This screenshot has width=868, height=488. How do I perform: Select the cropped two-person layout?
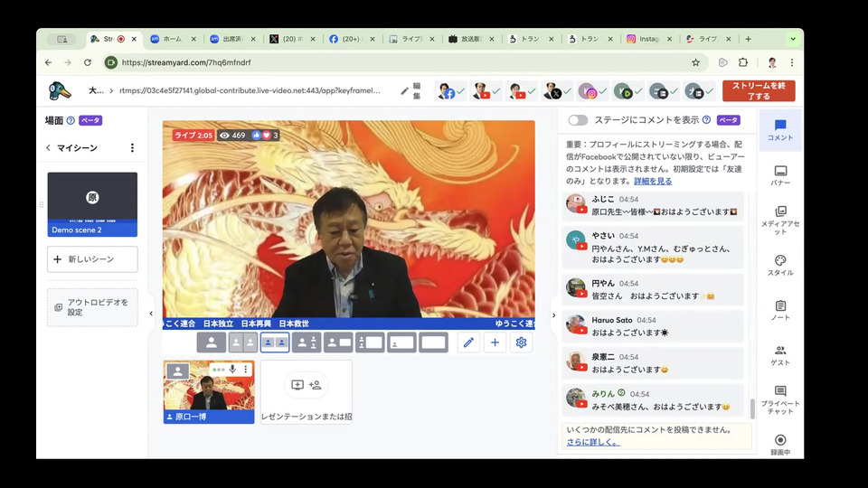243,343
